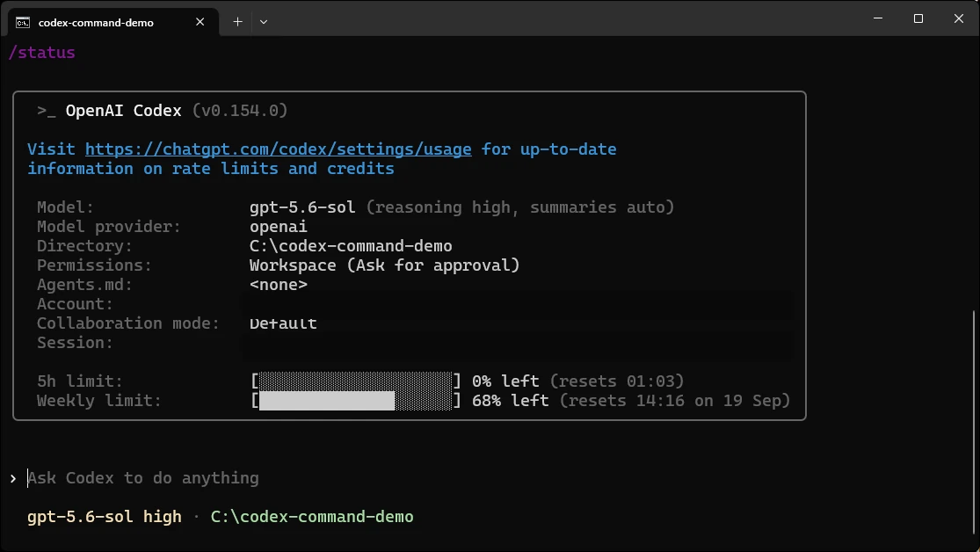The image size is (980, 552).
Task: Click the 68% left text
Action: (511, 401)
